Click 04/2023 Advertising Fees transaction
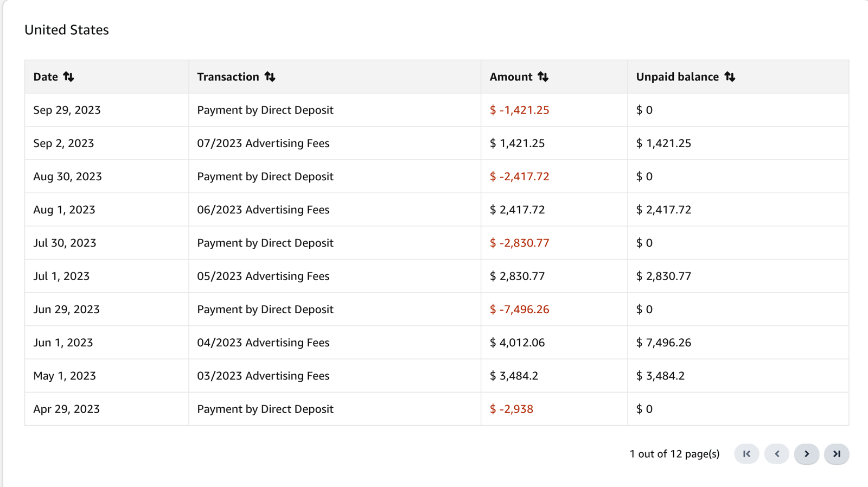 [263, 343]
